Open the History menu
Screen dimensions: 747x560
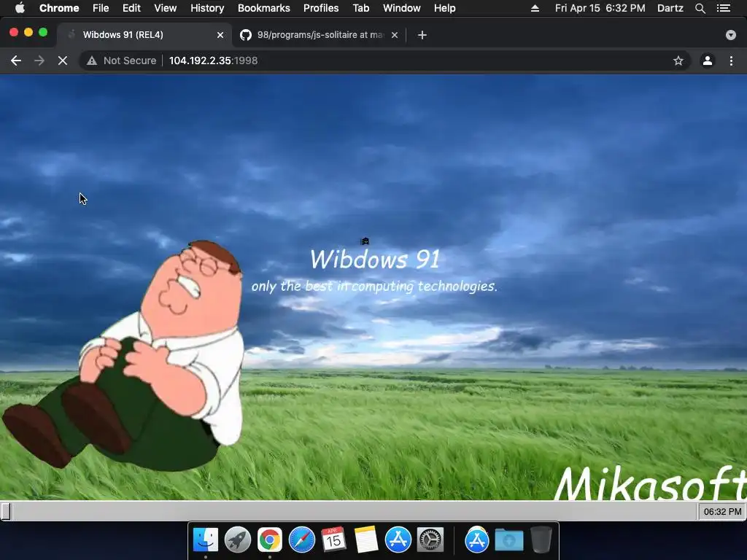click(206, 8)
